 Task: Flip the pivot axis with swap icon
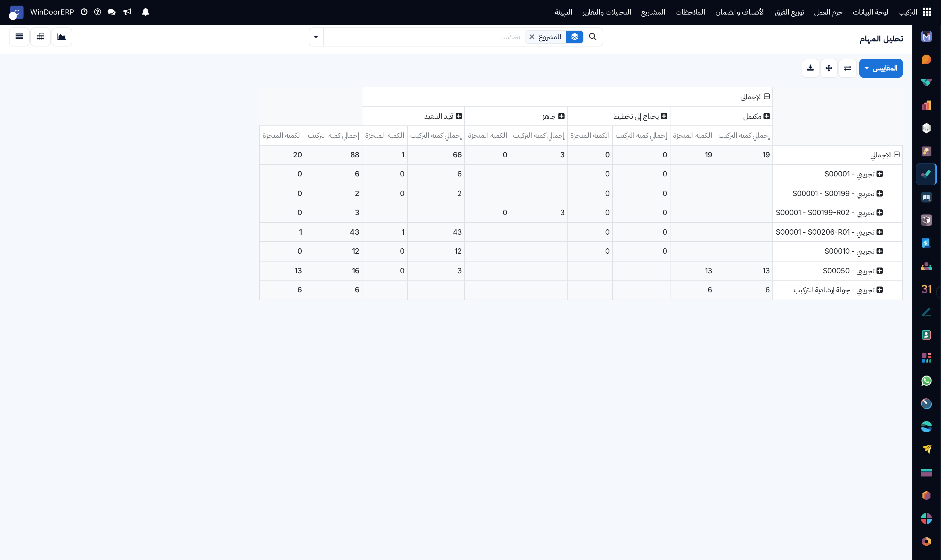click(x=847, y=68)
